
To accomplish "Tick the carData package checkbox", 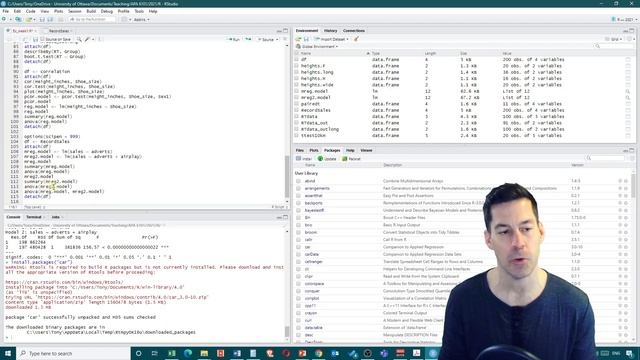I will tap(298, 254).
